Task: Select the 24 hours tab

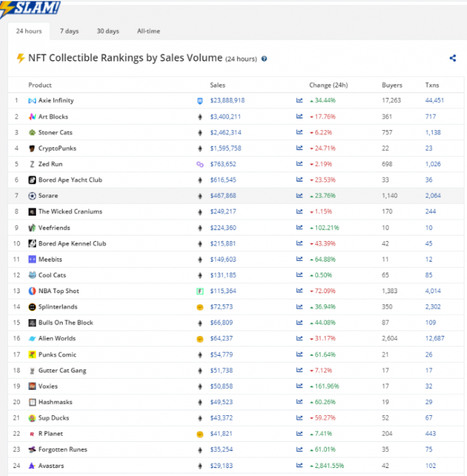Action: (29, 31)
